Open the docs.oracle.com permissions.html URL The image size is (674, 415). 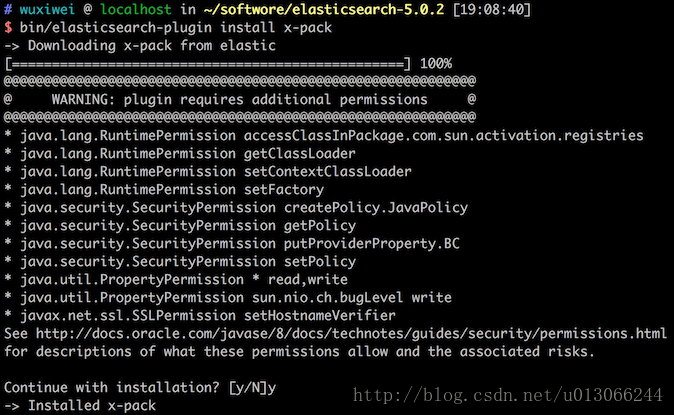(x=351, y=334)
